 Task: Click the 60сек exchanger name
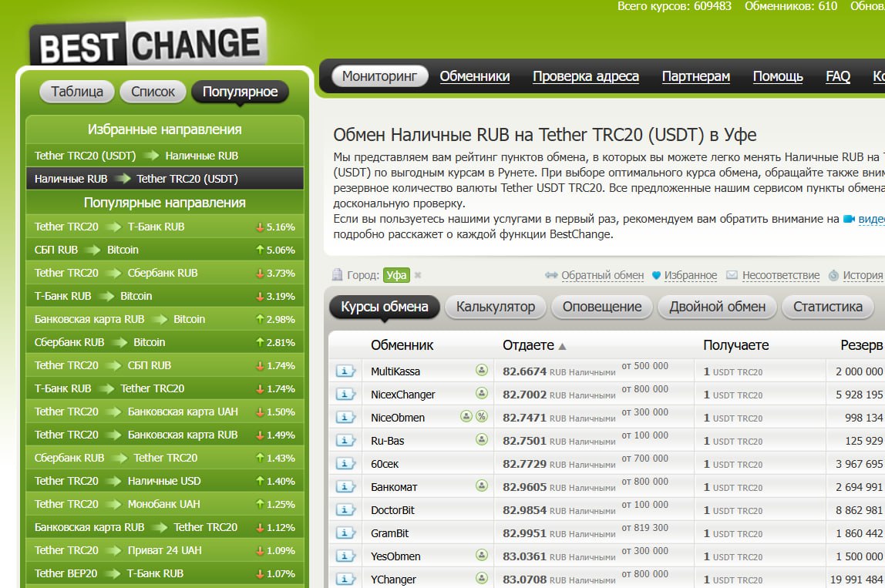(x=385, y=464)
